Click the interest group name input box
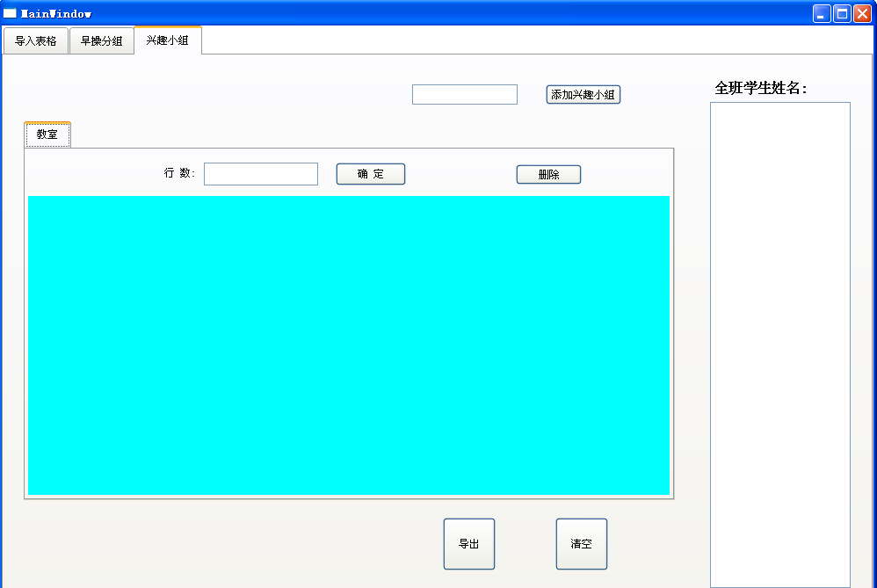 click(464, 94)
